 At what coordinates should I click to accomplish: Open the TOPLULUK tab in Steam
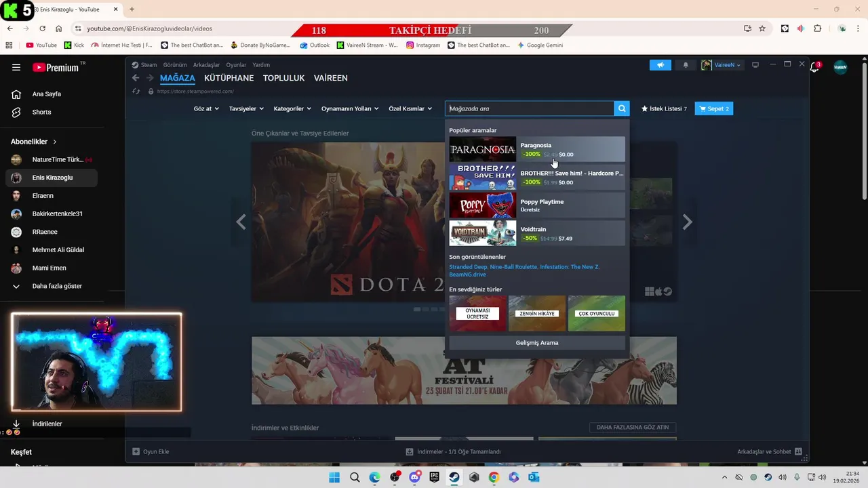(283, 78)
